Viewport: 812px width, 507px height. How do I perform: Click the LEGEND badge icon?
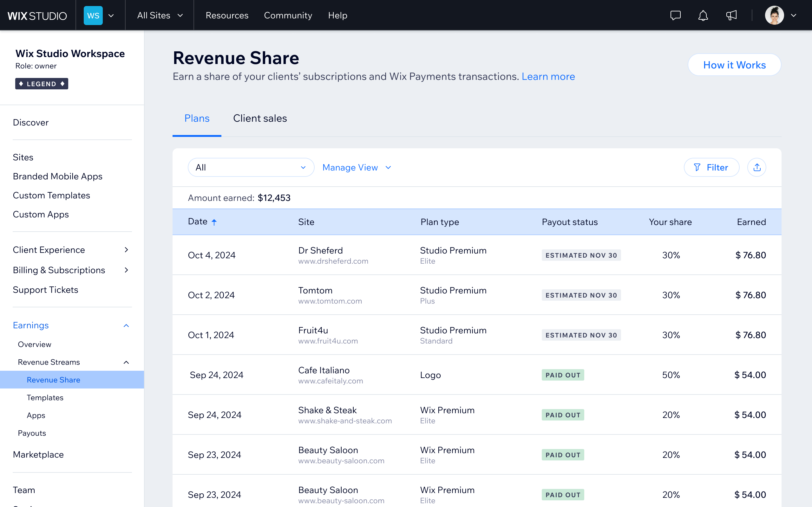(41, 83)
